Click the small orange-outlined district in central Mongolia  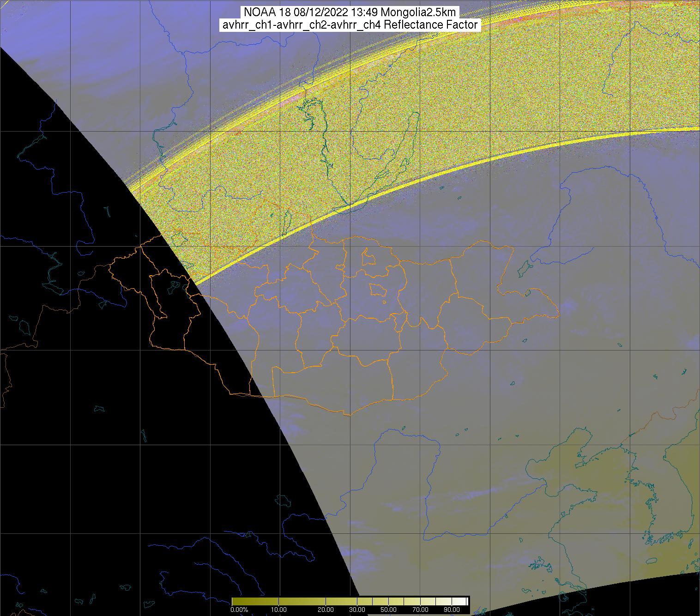[x=378, y=290]
